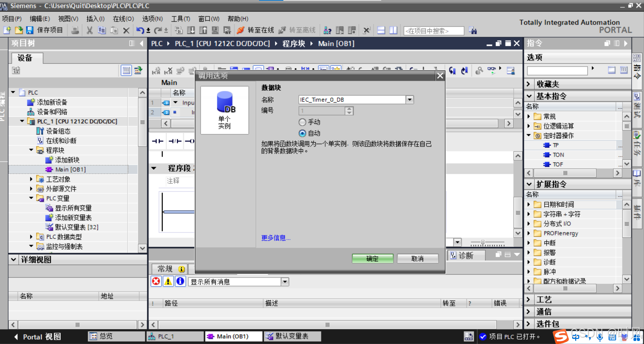
Task: Open the 编辑(E) menu
Action: point(40,19)
